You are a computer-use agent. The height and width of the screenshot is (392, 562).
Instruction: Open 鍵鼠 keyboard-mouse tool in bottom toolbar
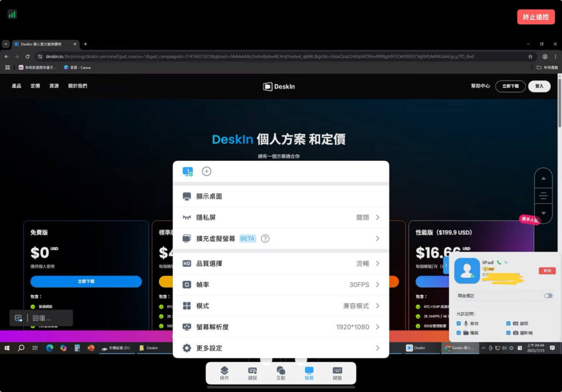point(252,373)
